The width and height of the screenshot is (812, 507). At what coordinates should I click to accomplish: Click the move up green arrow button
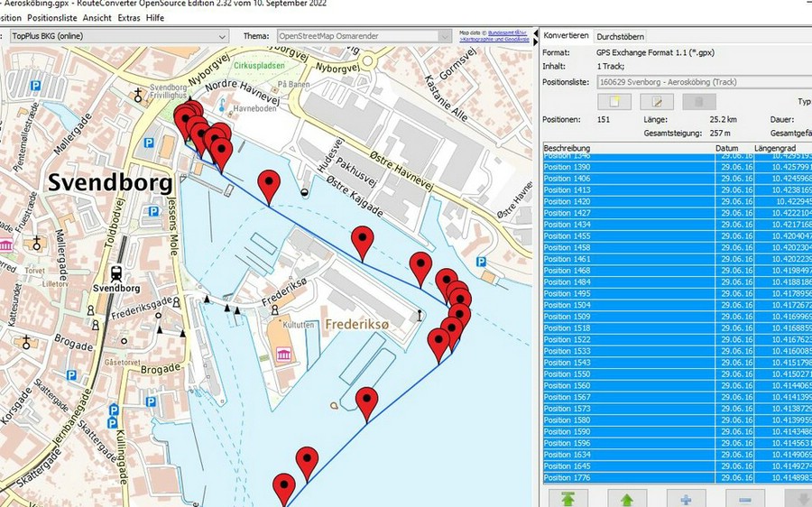(x=626, y=498)
